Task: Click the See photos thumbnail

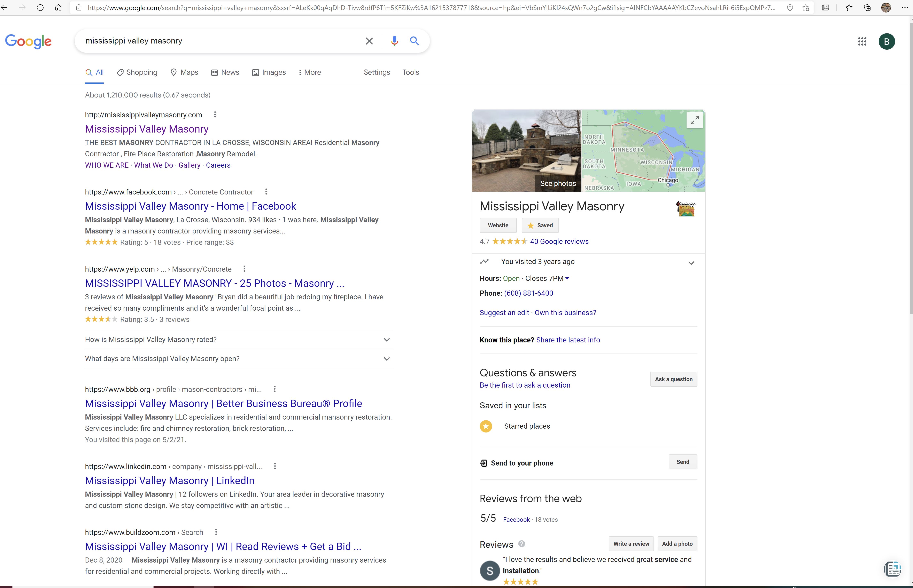Action: (526, 151)
